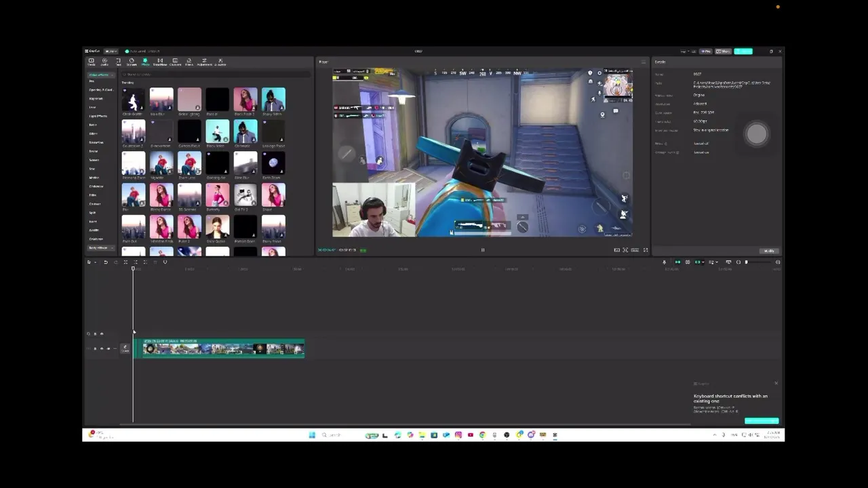
Task: Click the Undo icon
Action: 106,262
